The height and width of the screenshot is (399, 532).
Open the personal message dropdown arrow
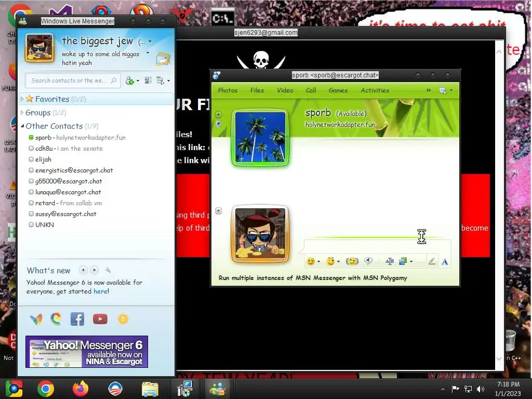(148, 53)
